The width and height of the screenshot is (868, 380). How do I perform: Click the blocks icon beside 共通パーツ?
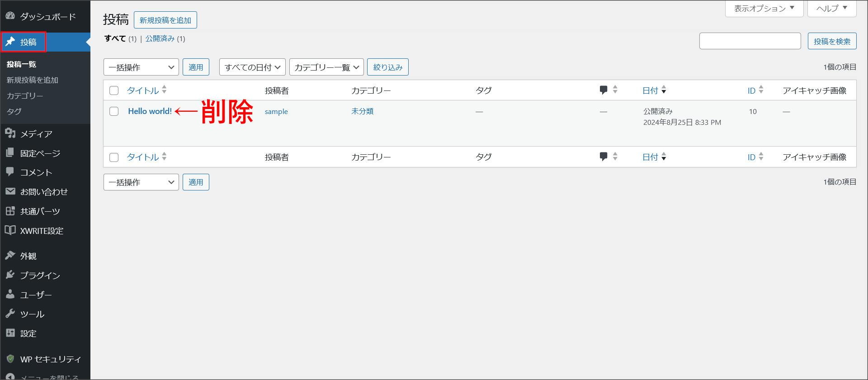[10, 211]
